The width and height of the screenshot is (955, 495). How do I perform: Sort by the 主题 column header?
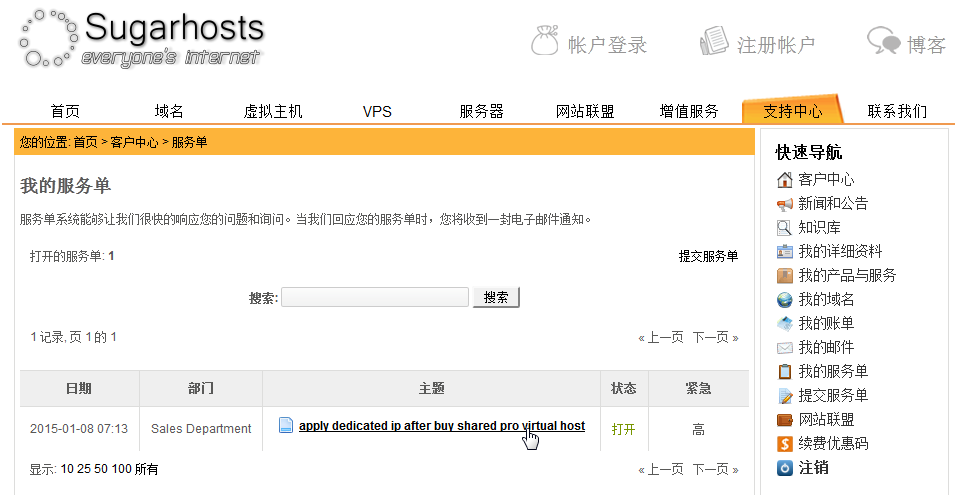click(x=431, y=388)
